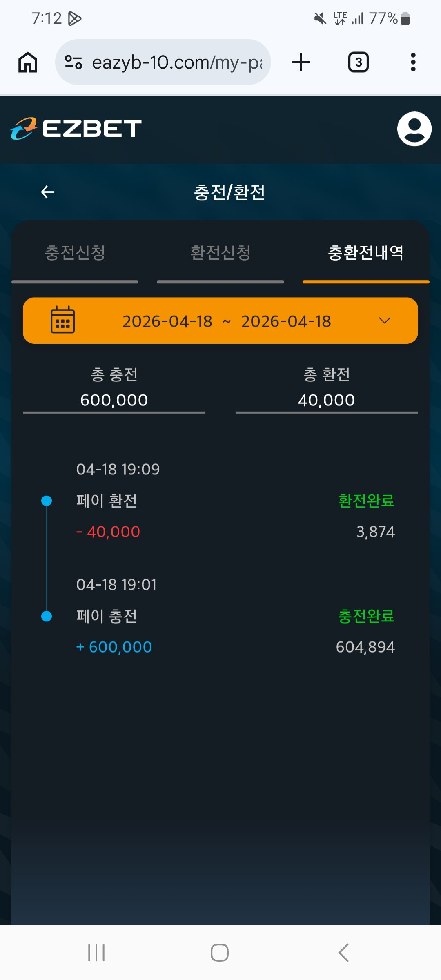
Task: Select the 충환전내역 tab
Action: [x=366, y=253]
